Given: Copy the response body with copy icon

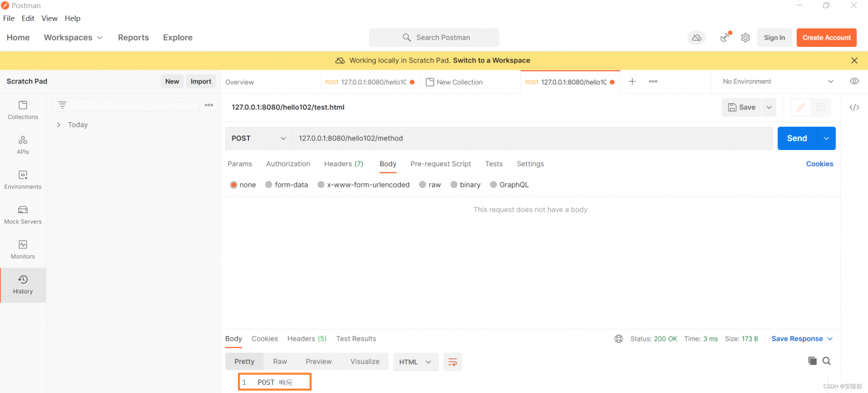Looking at the screenshot, I should [x=812, y=361].
